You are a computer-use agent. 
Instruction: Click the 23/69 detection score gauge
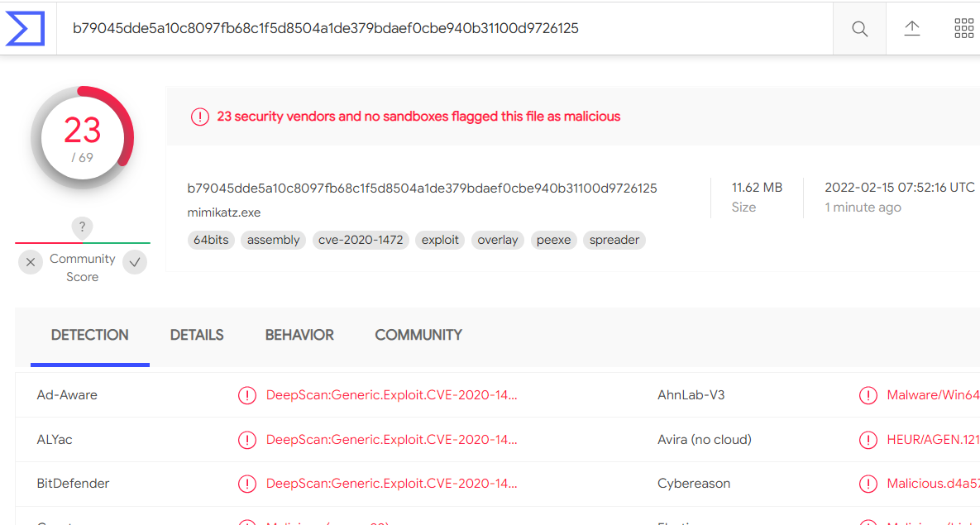coord(82,138)
